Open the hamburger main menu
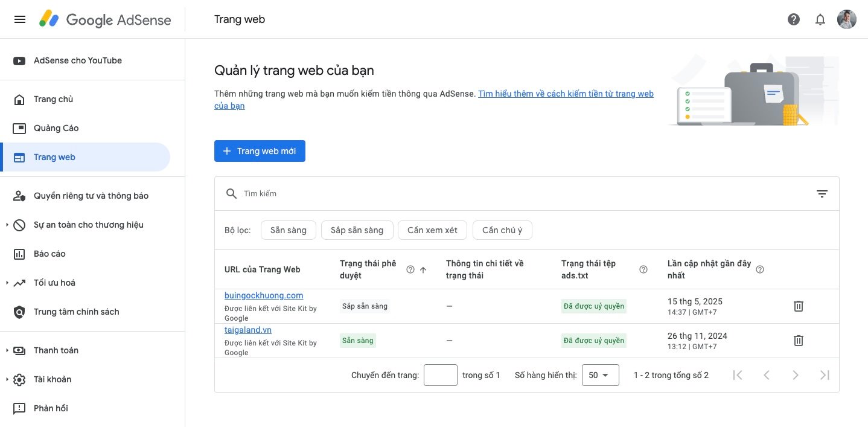The height and width of the screenshot is (427, 868). coord(20,19)
